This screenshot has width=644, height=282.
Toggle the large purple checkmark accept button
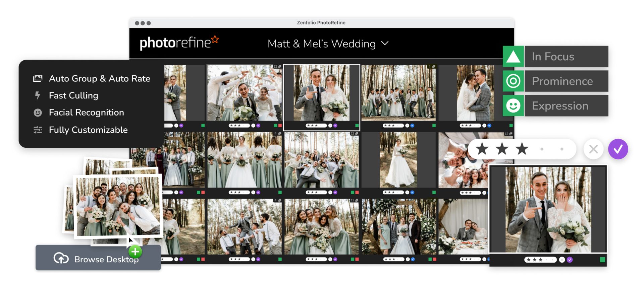pos(618,149)
